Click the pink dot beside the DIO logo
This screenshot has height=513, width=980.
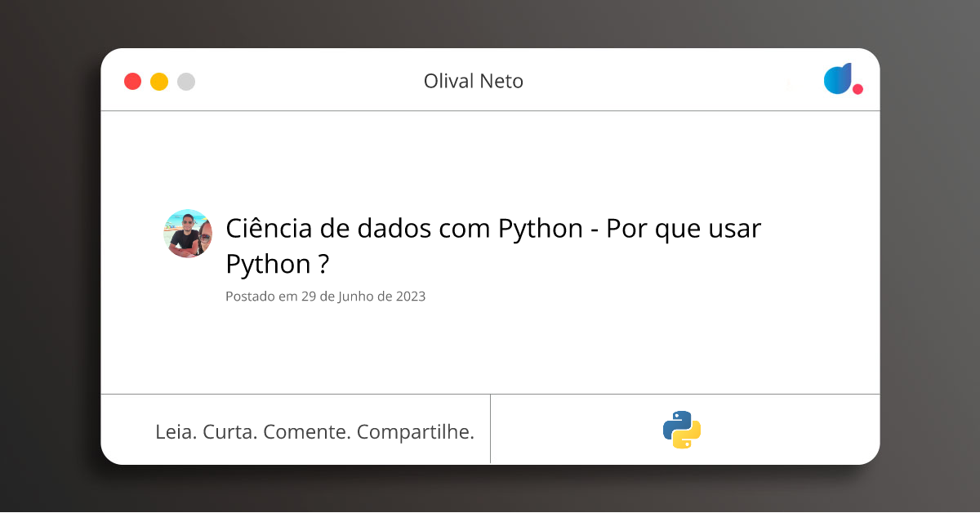pos(857,89)
